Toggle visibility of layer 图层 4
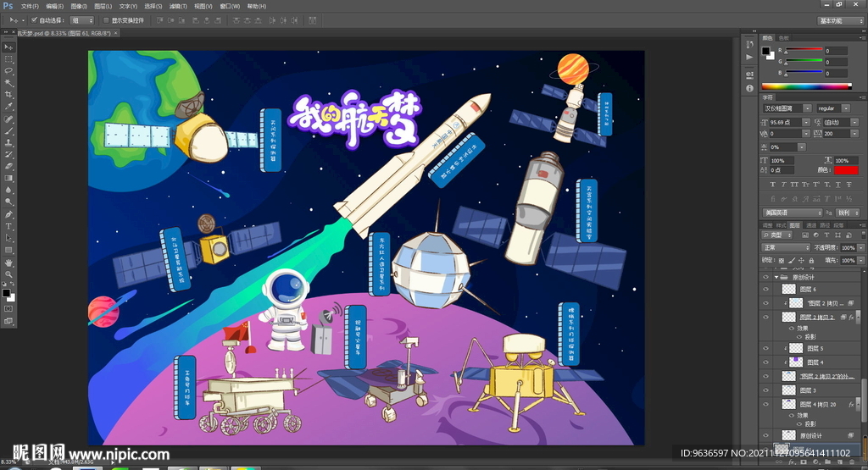 point(766,362)
